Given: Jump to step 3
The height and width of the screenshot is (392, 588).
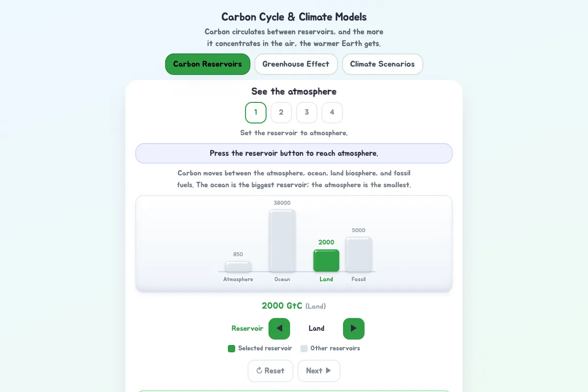Looking at the screenshot, I should point(307,113).
